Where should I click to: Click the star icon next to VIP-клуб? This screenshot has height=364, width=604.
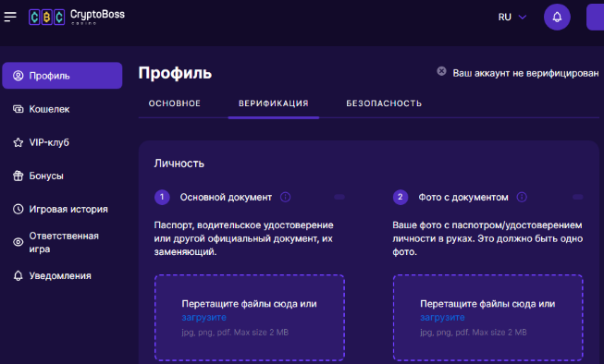(x=18, y=142)
